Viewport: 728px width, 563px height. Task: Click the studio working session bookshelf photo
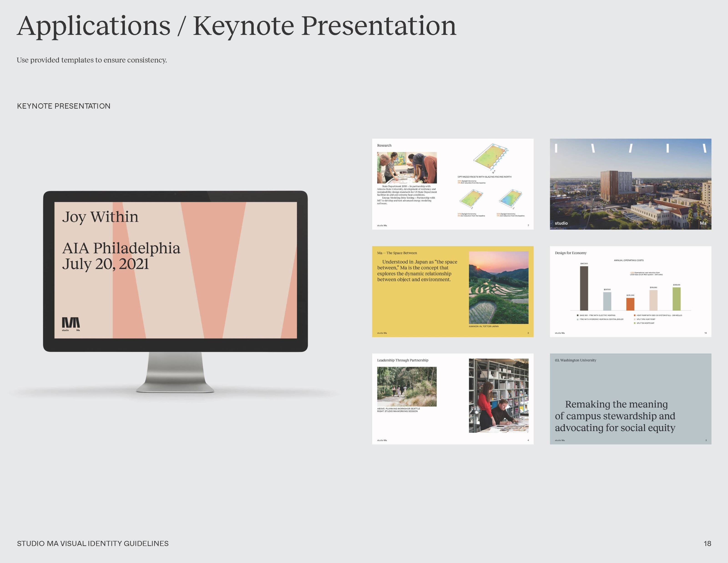pyautogui.click(x=498, y=396)
